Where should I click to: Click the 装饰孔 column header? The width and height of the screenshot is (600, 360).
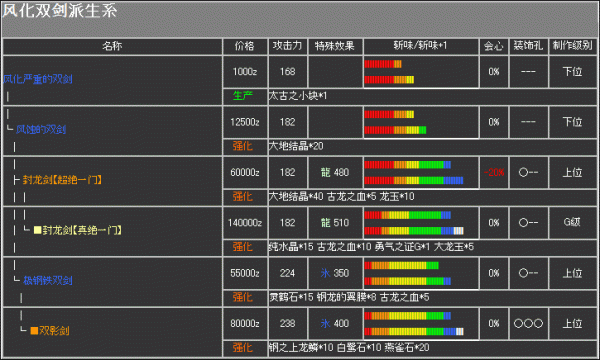(x=528, y=46)
